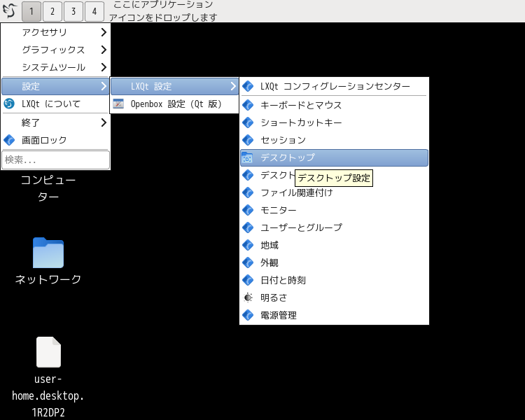Viewport: 525px width, 420px height.
Task: Click the arrow next to システムツール
Action: (x=104, y=67)
